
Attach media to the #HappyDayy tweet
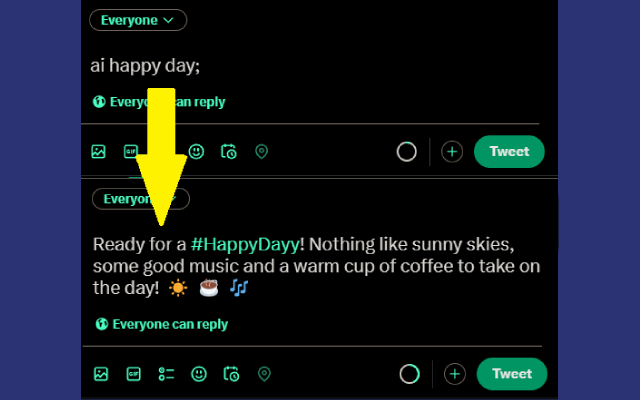[101, 374]
